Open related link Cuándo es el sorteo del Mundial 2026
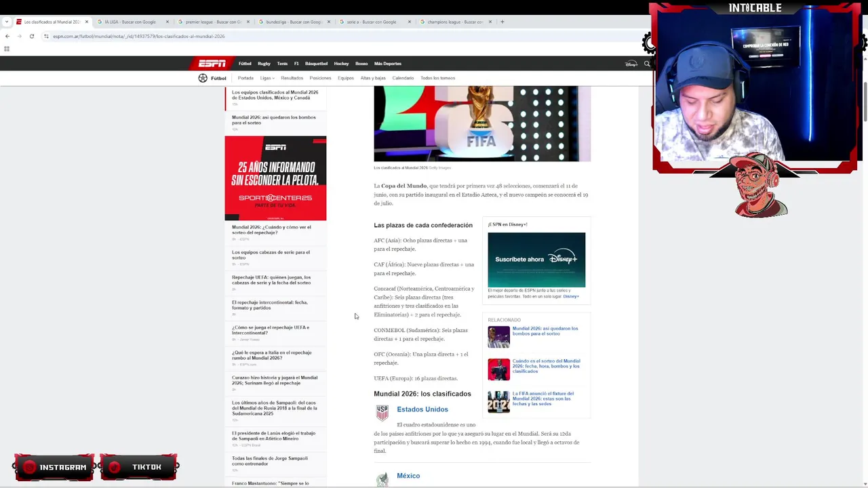The width and height of the screenshot is (868, 488). 546,366
